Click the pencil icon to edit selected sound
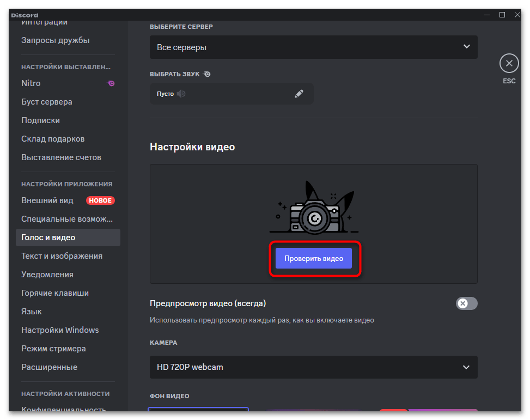Viewport: 530px width, 420px height. pyautogui.click(x=299, y=93)
